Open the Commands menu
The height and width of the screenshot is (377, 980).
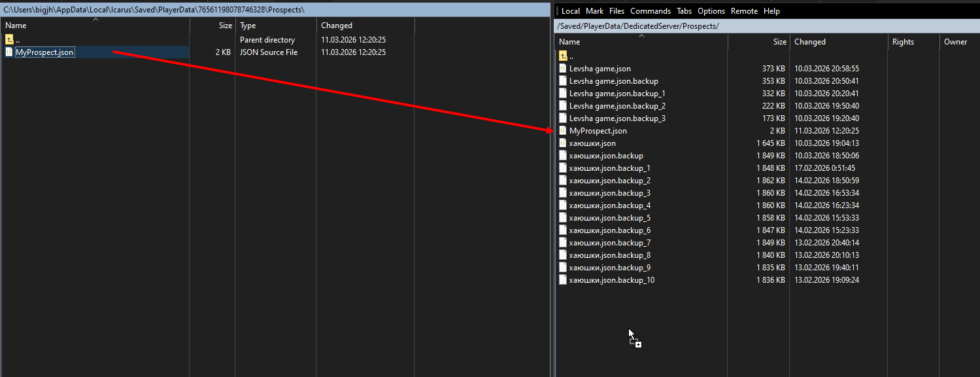coord(650,11)
